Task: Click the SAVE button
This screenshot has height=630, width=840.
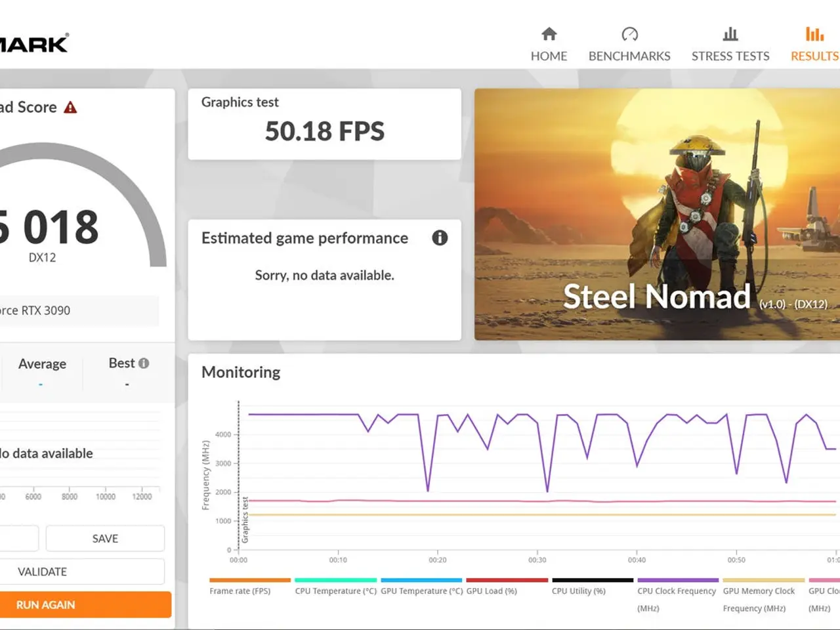Action: tap(105, 538)
